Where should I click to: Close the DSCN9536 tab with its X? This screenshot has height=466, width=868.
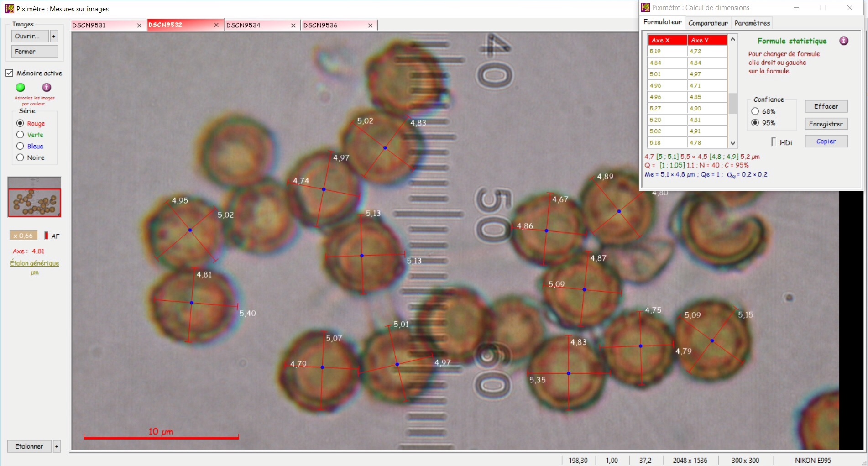[x=370, y=26]
